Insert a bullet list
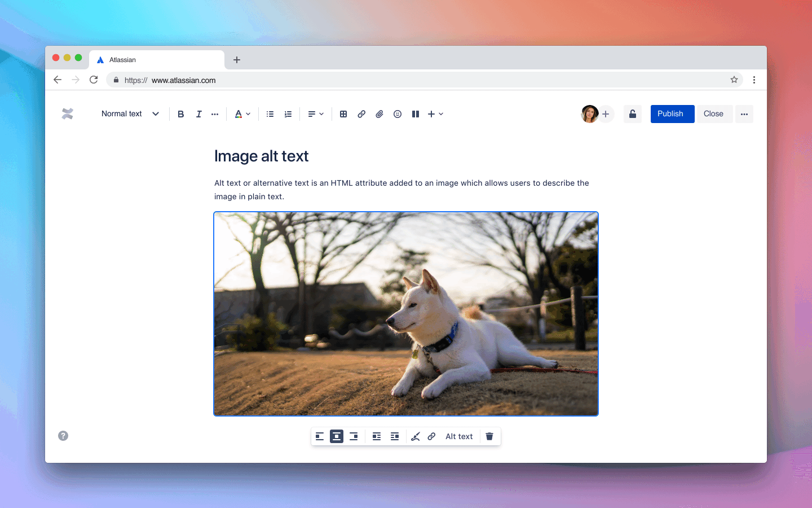Image resolution: width=812 pixels, height=508 pixels. tap(270, 114)
